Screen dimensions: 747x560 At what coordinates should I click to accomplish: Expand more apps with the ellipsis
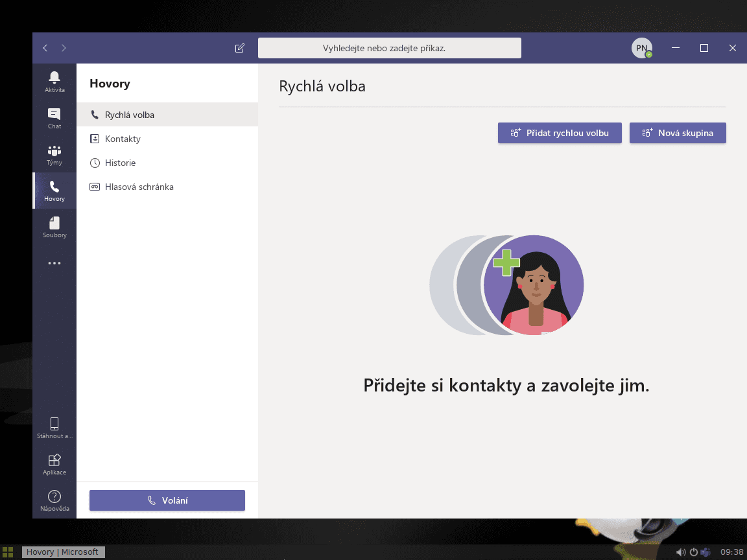pyautogui.click(x=54, y=262)
